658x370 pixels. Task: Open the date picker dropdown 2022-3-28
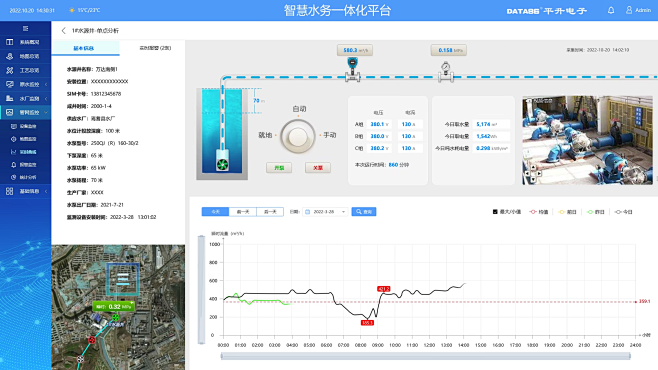[x=326, y=212]
